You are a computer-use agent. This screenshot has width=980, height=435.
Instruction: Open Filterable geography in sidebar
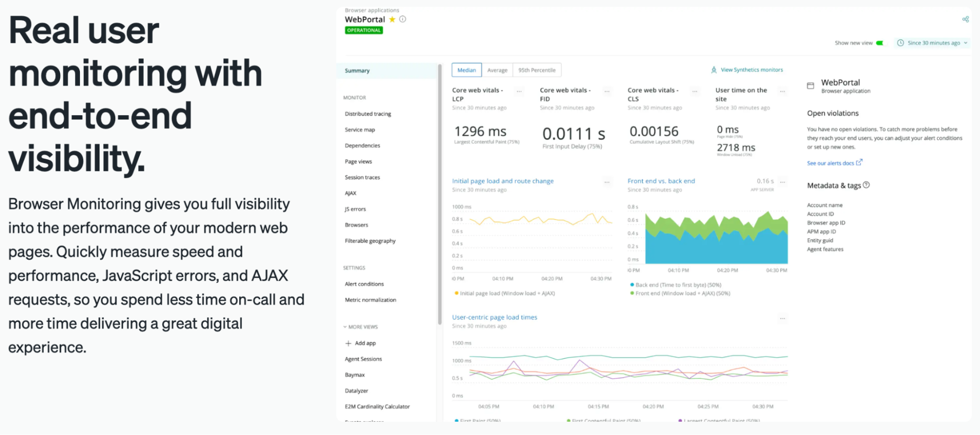[370, 241]
